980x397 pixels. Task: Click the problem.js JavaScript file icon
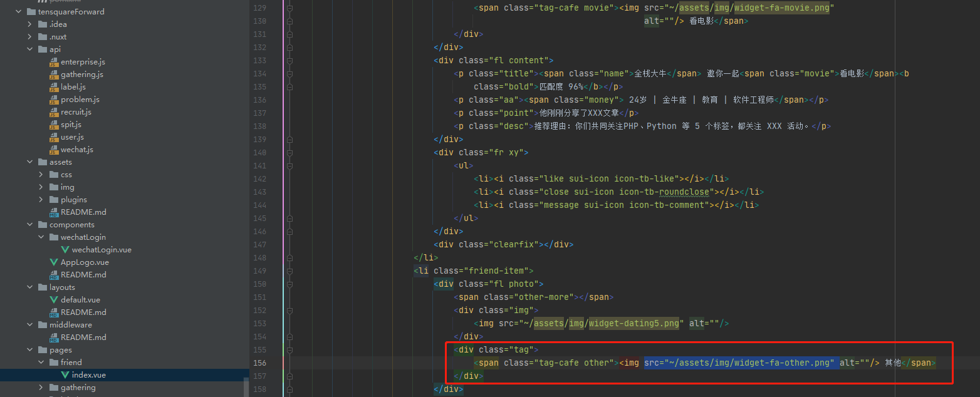(54, 100)
